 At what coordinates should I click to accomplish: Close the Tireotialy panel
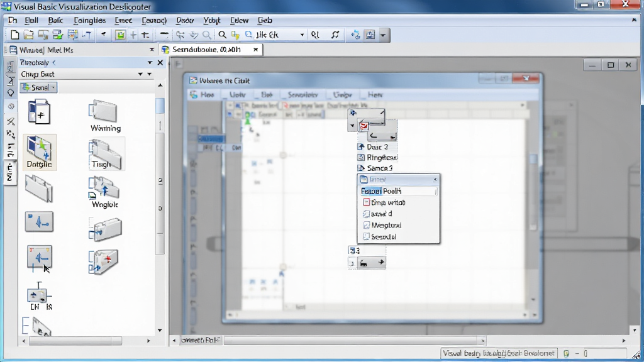coord(160,63)
